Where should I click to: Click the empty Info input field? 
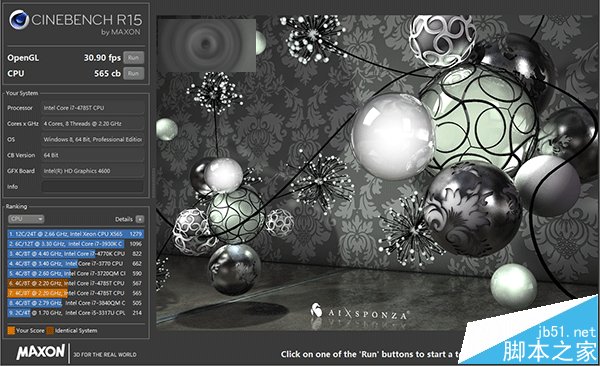coord(93,186)
